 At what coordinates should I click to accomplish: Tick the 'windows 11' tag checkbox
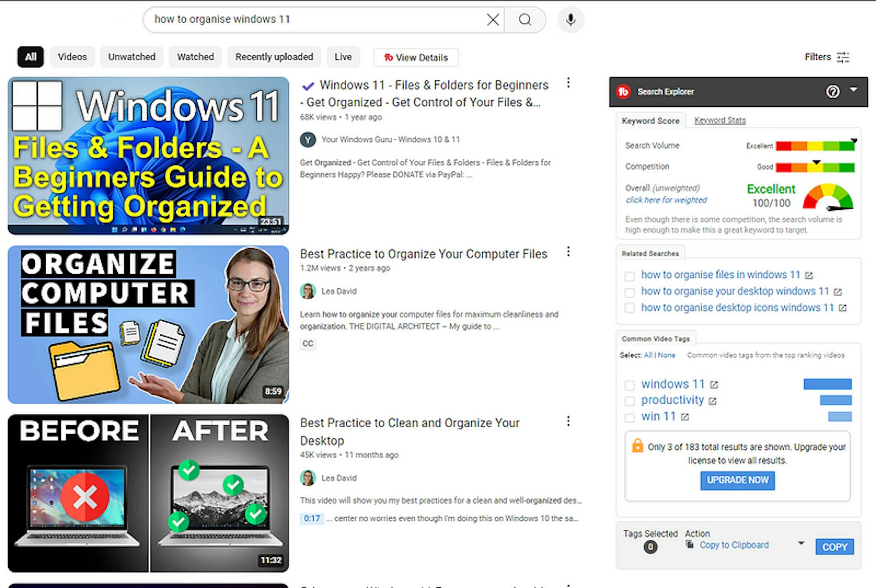point(630,385)
